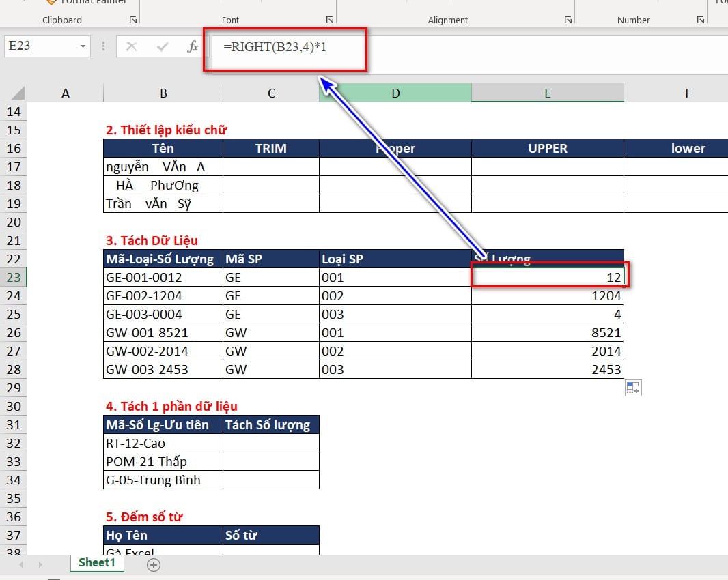Viewport: 728px width, 580px height.
Task: Select column B header
Action: pyautogui.click(x=163, y=93)
